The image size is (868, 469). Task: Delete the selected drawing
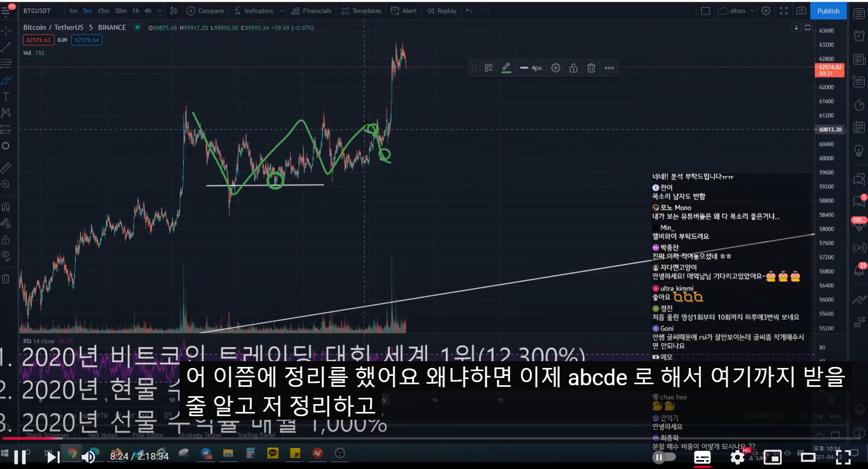(x=591, y=68)
